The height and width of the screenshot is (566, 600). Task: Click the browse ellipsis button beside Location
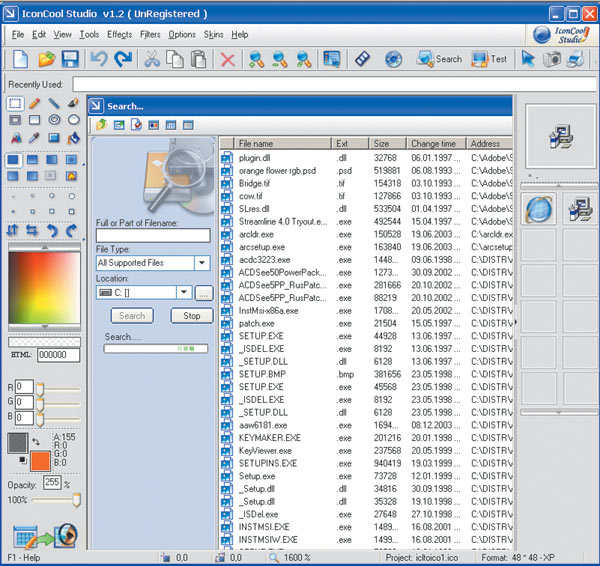pos(204,294)
